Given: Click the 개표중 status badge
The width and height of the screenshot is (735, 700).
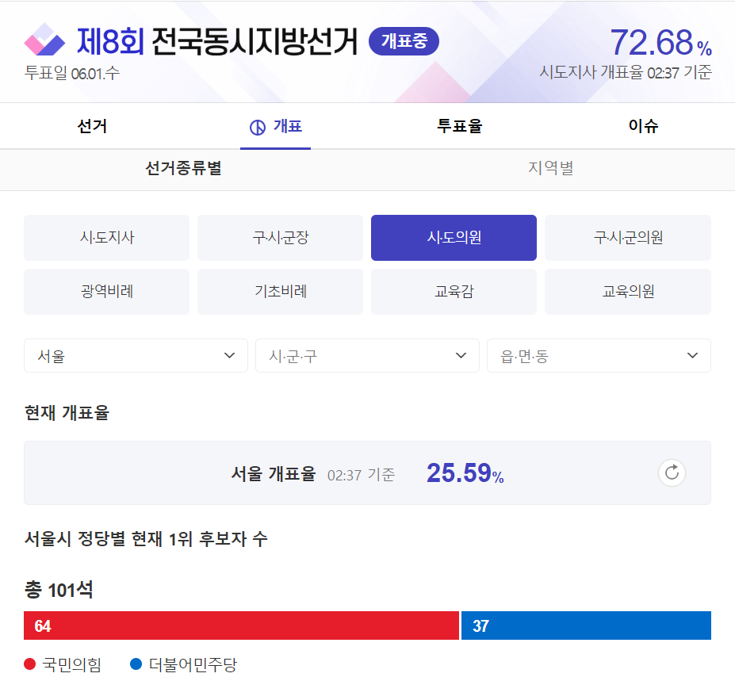Looking at the screenshot, I should point(404,41).
